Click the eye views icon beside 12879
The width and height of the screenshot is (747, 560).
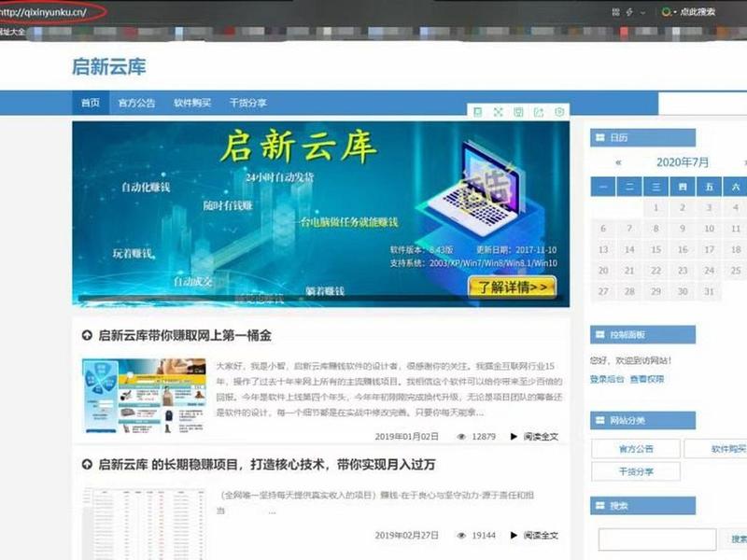point(461,436)
